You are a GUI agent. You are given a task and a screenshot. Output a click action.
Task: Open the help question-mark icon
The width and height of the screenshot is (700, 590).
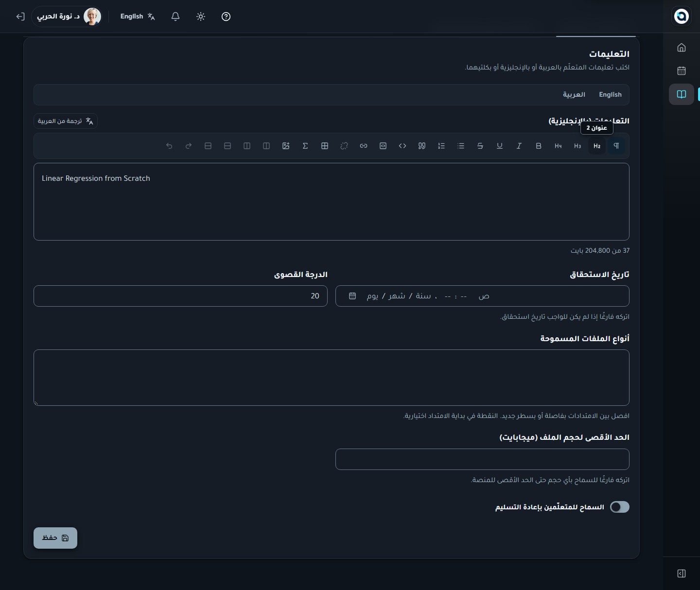(226, 17)
